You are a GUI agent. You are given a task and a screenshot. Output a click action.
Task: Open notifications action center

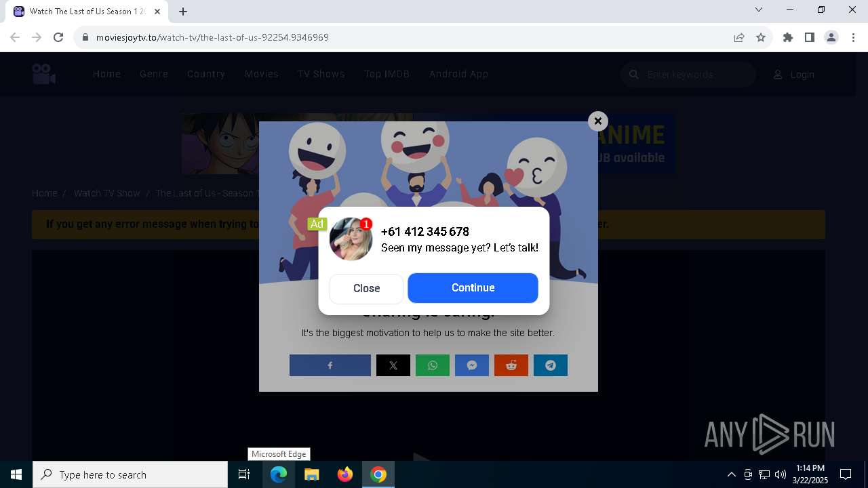click(x=846, y=474)
